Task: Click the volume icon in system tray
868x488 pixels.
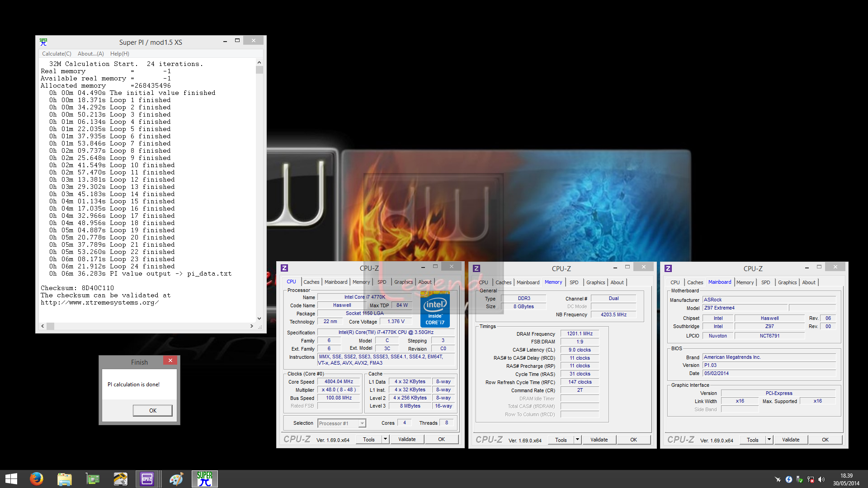Action: (x=821, y=479)
